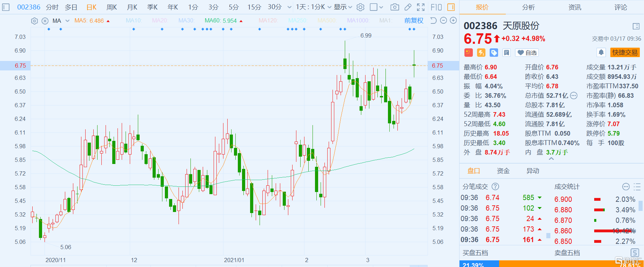Open the F10 company info shortcut
Viewport: 644px width, 267px height.
click(x=436, y=7)
